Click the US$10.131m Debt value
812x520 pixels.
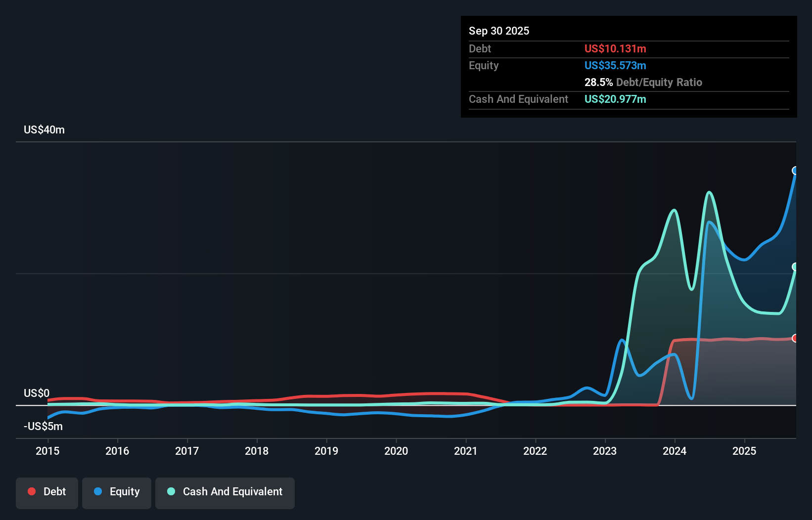coord(615,48)
